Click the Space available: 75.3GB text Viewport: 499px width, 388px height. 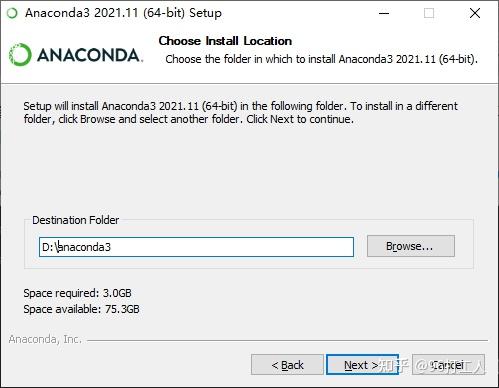click(x=81, y=309)
